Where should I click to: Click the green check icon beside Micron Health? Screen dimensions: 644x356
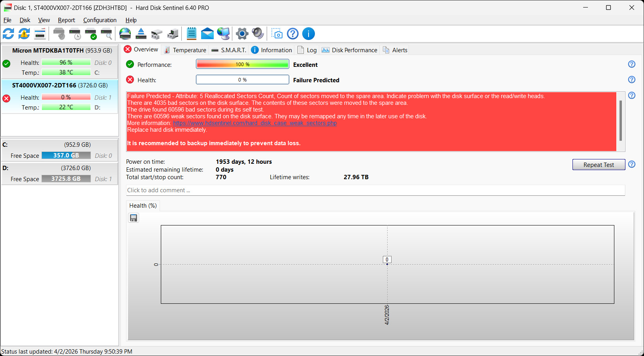[6, 63]
